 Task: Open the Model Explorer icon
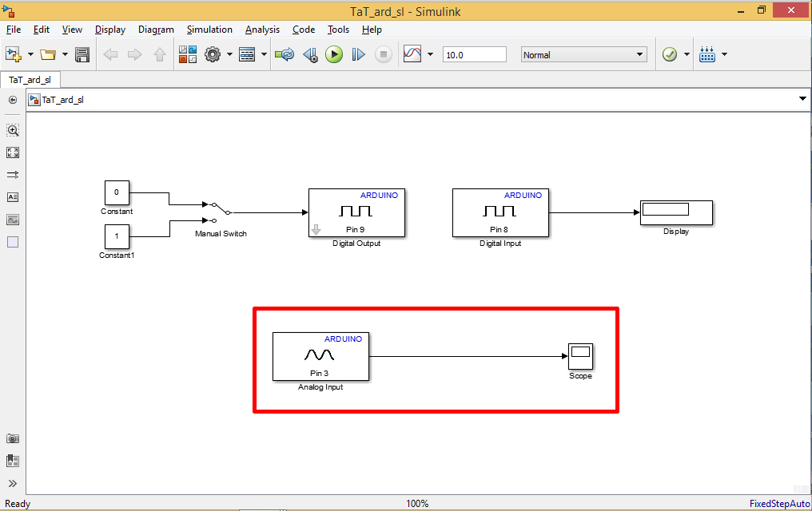247,54
